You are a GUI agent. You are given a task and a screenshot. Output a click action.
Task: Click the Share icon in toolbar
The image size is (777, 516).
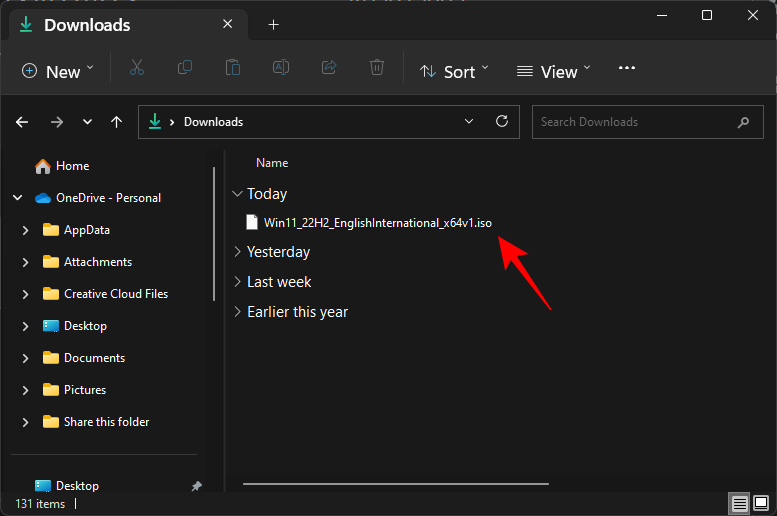tap(329, 67)
